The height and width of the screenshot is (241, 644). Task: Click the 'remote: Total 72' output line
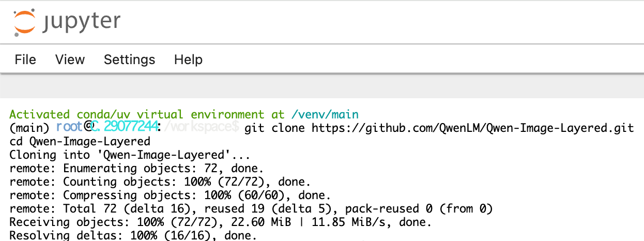[251, 208]
